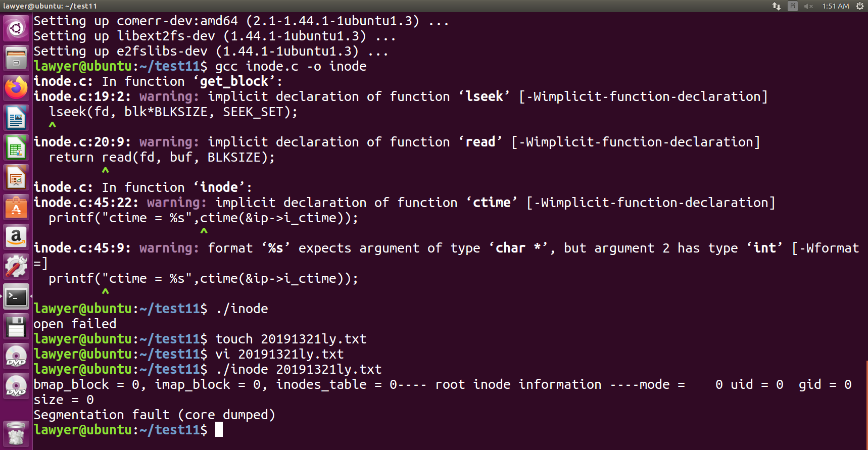Open the Ubuntu Dash search launcher
The image size is (868, 450).
coord(16,28)
